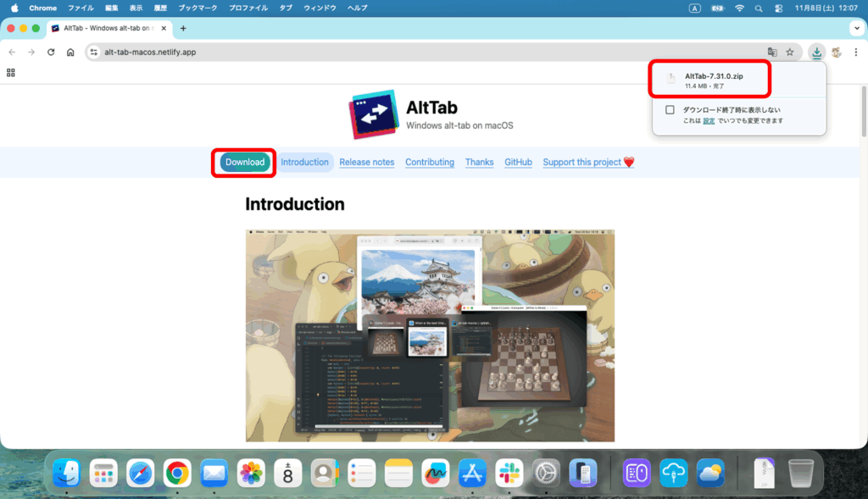Viewport: 868px width, 499px height.
Task: Open AltTab-7.31.0.zip from downloads list
Action: (x=714, y=77)
